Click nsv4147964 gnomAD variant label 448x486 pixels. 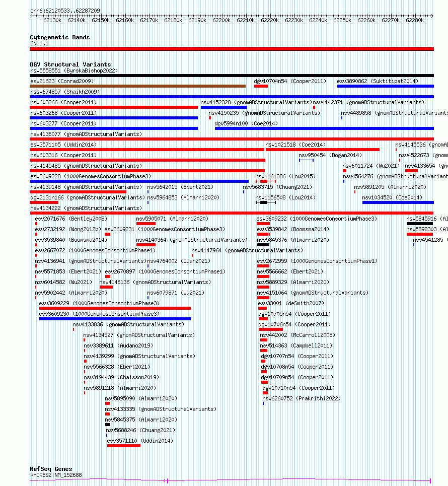pyautogui.click(x=247, y=250)
